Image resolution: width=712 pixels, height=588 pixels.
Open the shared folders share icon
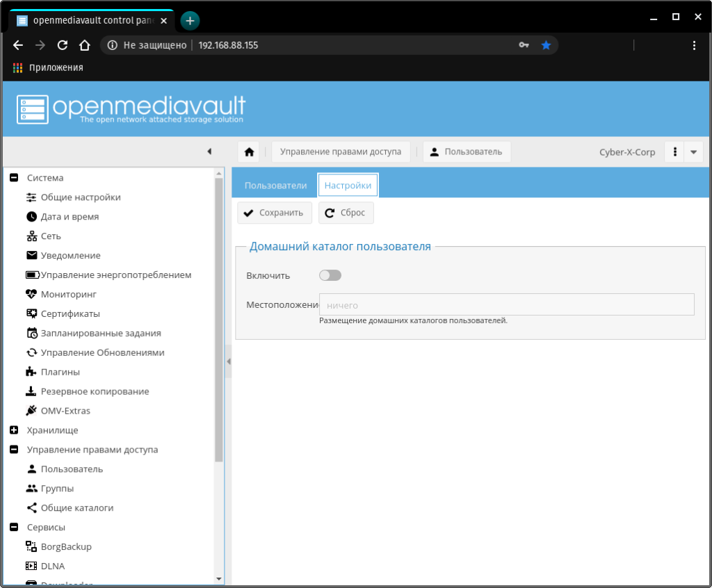coord(31,508)
